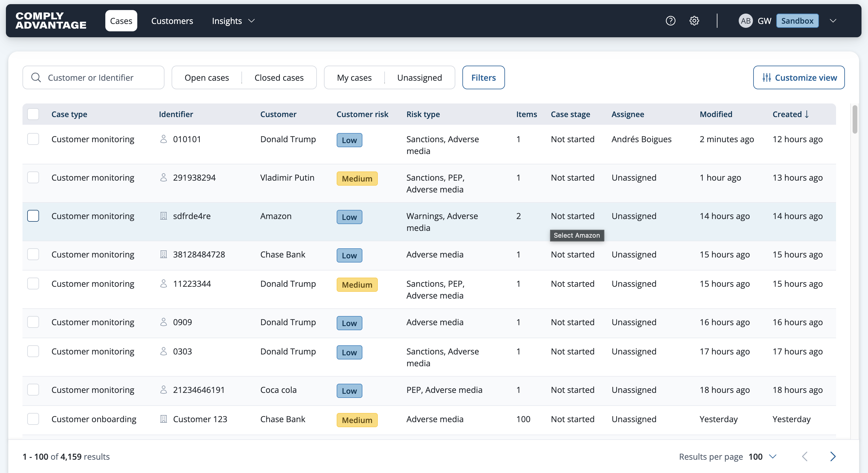Click the search magnifier icon

coord(36,77)
